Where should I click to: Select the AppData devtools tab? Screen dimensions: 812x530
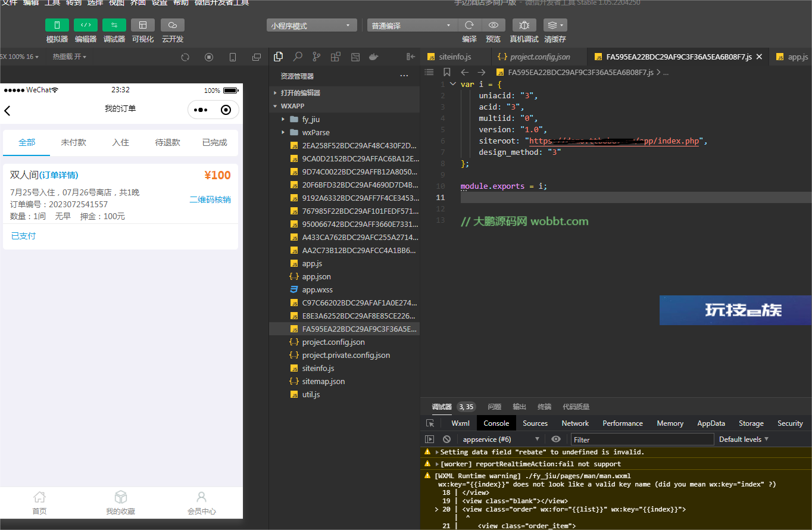[x=711, y=423]
